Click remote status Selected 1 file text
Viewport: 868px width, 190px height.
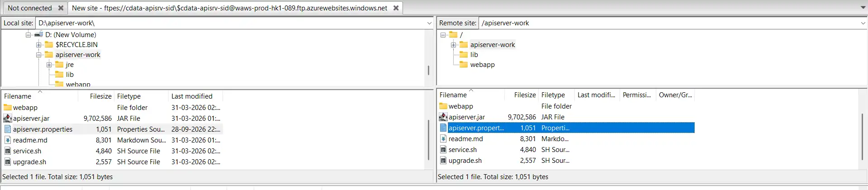[x=493, y=177]
